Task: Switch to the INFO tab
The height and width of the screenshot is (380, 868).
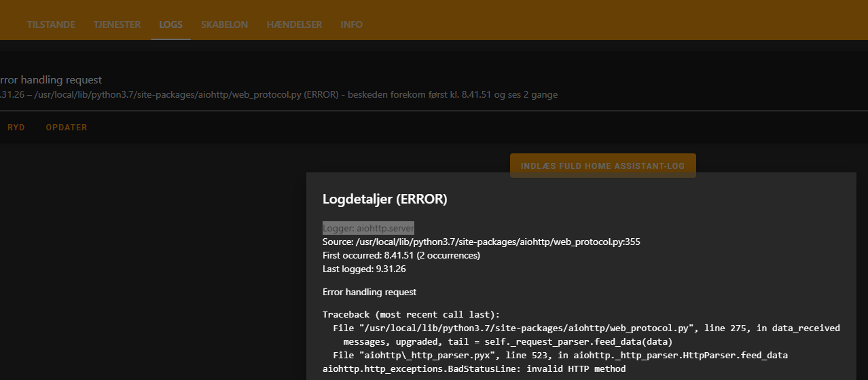Action: 351,24
